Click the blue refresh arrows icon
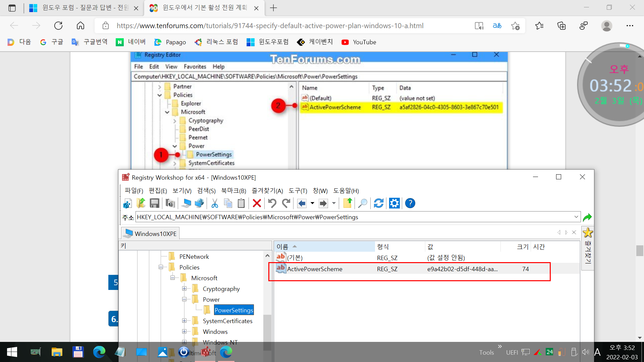This screenshot has width=644, height=362. click(x=379, y=203)
